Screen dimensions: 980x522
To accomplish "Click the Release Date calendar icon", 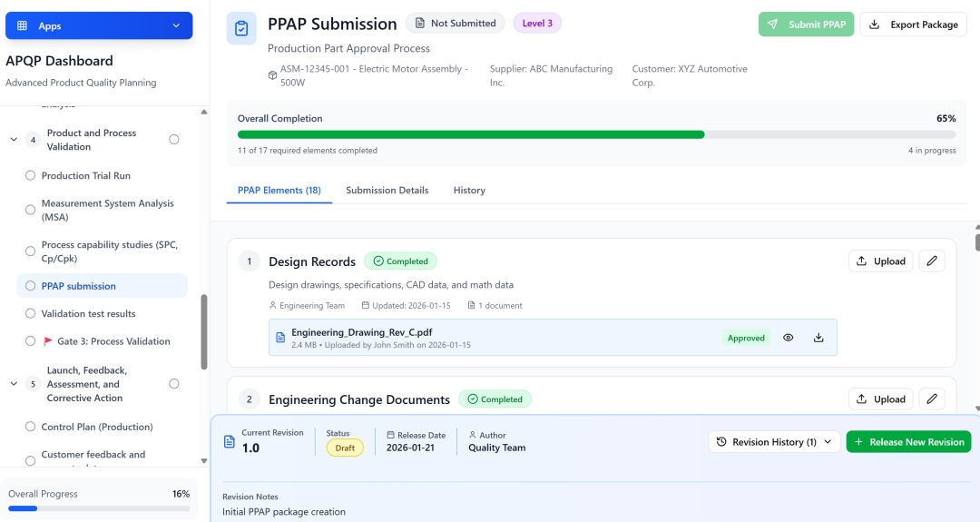I will 390,435.
